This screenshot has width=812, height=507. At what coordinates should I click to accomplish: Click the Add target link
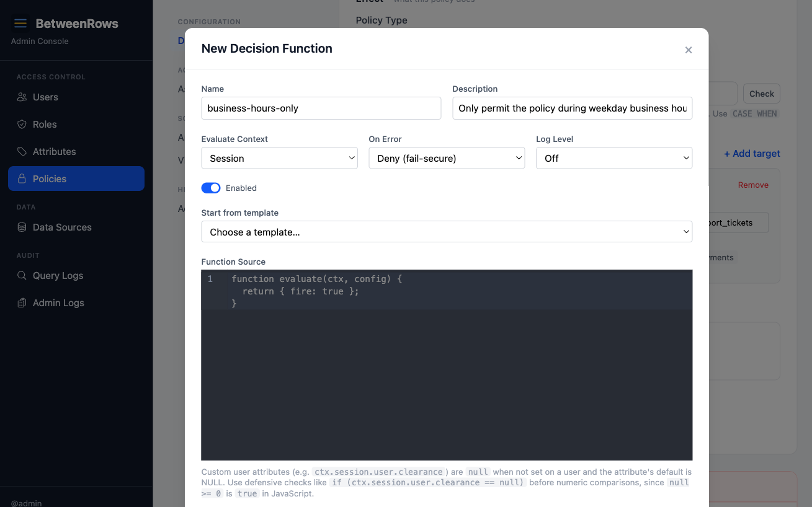pyautogui.click(x=752, y=154)
